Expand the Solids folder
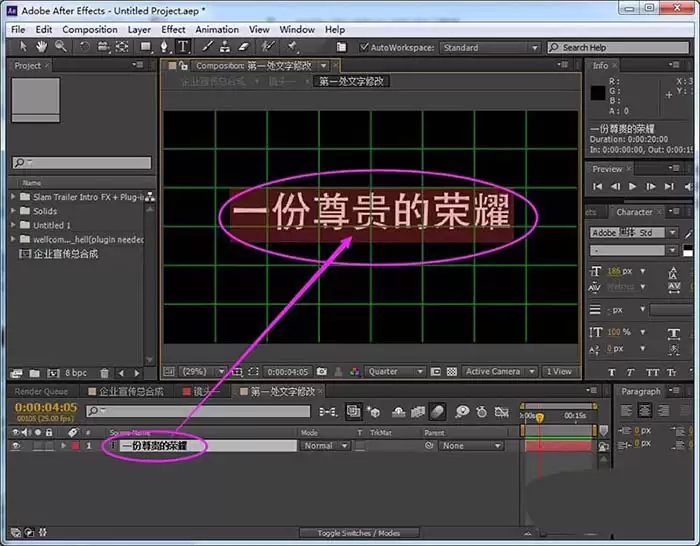 point(13,211)
